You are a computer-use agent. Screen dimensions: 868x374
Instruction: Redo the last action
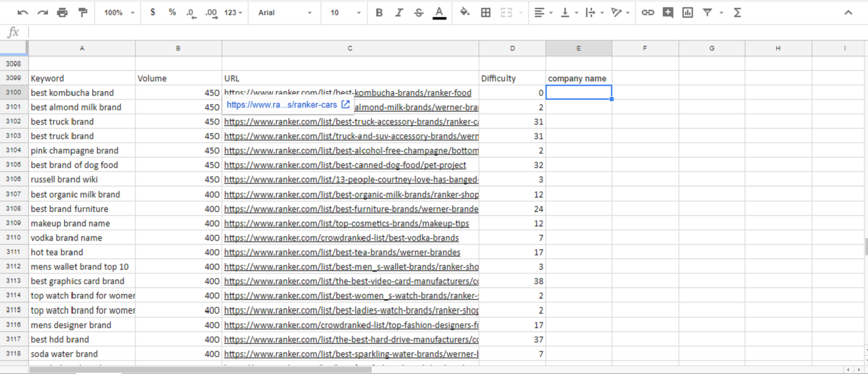[x=43, y=12]
